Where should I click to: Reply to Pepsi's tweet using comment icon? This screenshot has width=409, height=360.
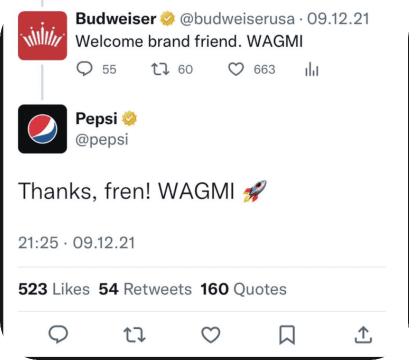click(58, 334)
